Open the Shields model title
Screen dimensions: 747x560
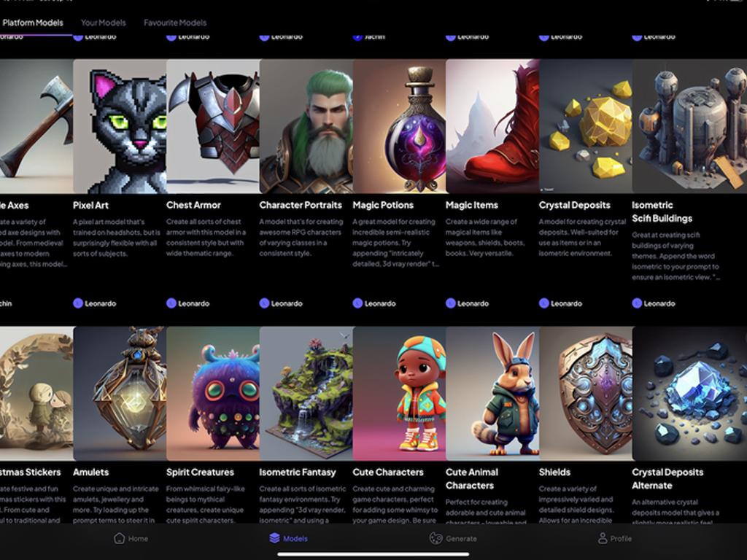(554, 472)
